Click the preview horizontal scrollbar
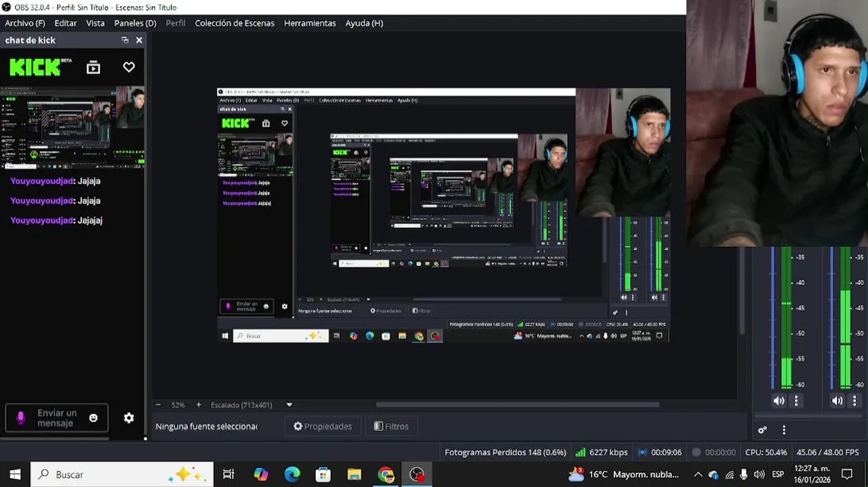This screenshot has width=868, height=487. tap(517, 404)
